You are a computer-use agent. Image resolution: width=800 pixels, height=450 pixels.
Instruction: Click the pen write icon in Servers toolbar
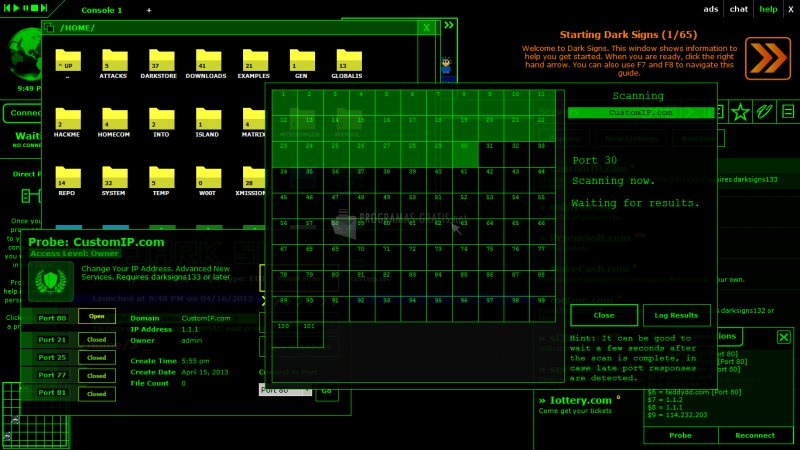(764, 112)
